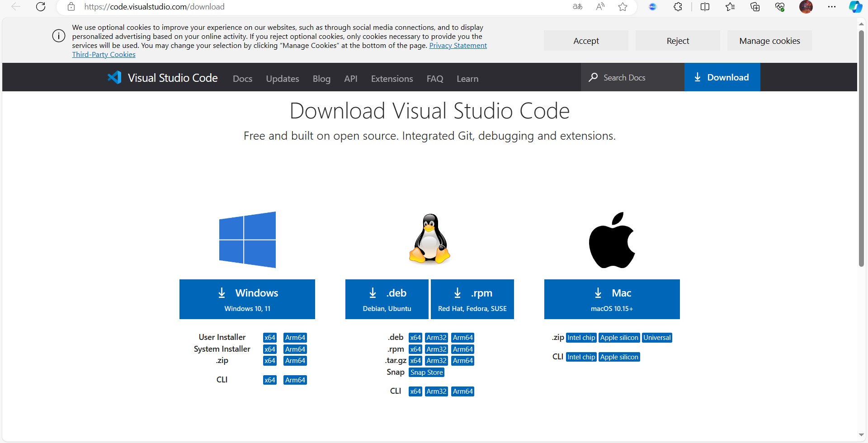
Task: Select User Installer Arm64 link
Action: (x=295, y=338)
